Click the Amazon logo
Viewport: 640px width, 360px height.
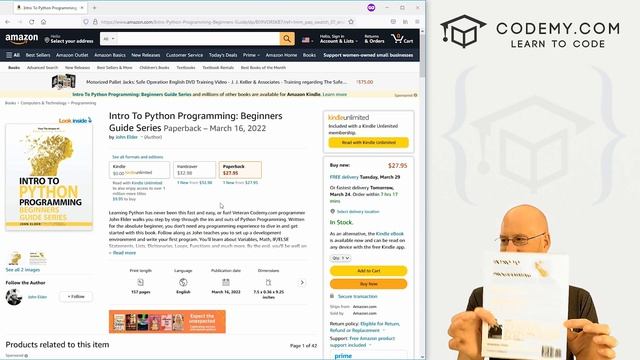[x=22, y=39]
